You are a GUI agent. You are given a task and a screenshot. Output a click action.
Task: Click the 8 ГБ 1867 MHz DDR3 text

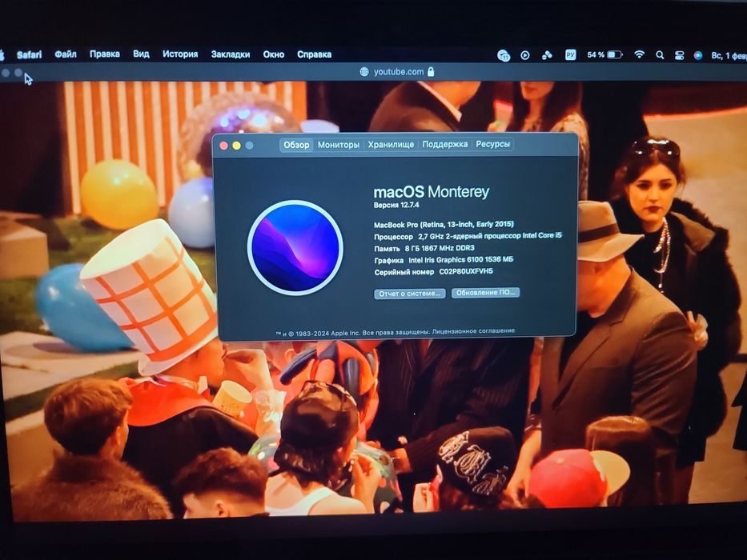pyautogui.click(x=440, y=248)
